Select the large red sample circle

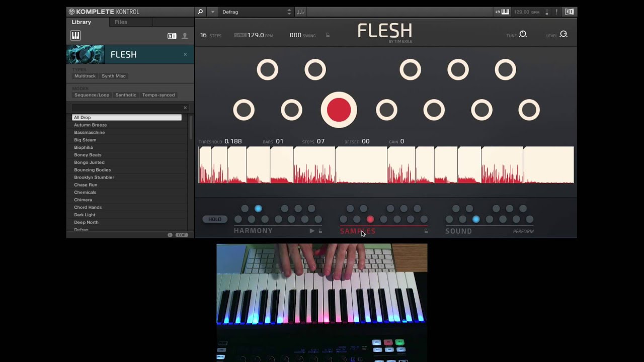click(x=339, y=110)
